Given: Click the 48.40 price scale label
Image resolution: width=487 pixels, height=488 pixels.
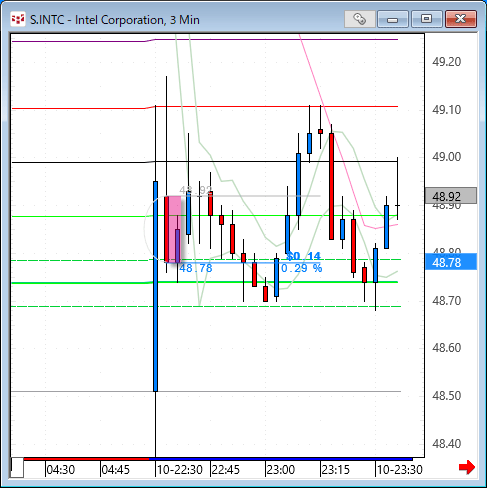Looking at the screenshot, I should (x=446, y=444).
